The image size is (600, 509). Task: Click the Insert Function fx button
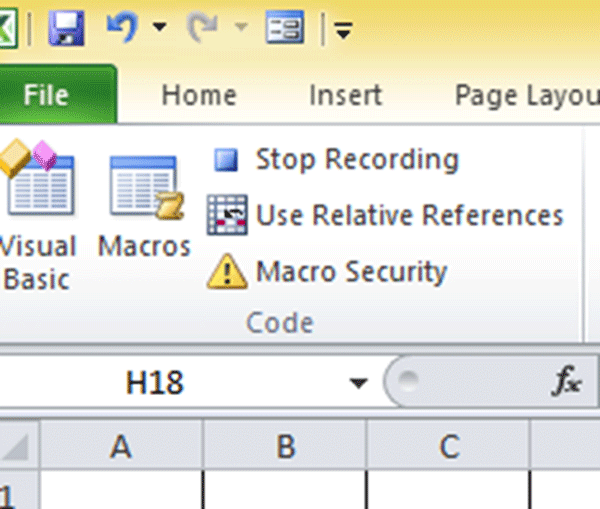pos(567,381)
